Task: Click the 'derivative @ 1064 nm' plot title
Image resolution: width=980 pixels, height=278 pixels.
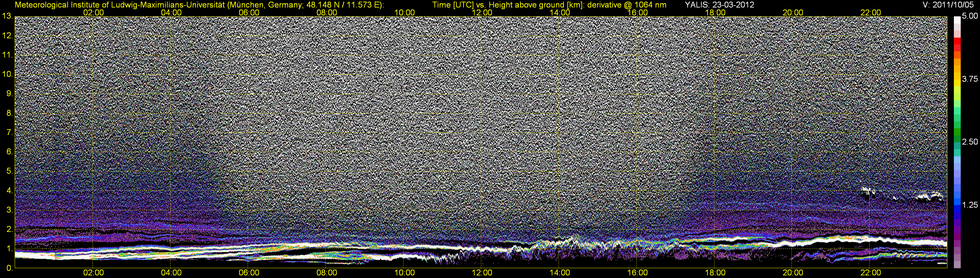Action: [x=627, y=5]
